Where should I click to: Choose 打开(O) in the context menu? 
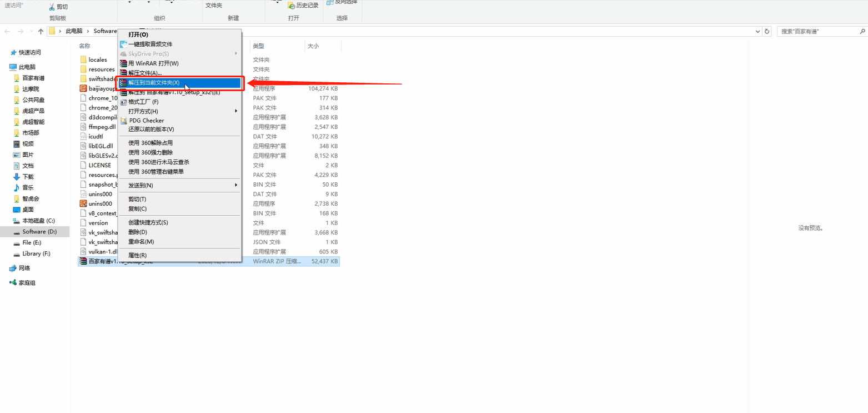[x=179, y=34]
